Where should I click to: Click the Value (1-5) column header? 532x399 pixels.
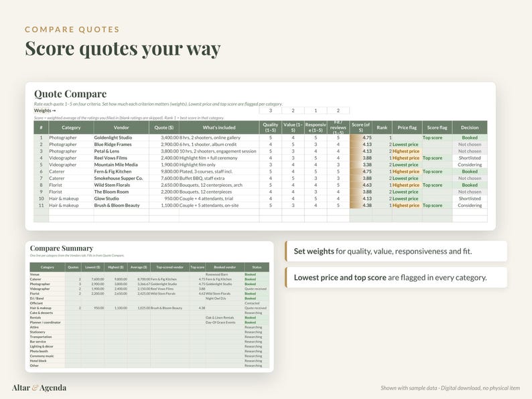(x=293, y=127)
